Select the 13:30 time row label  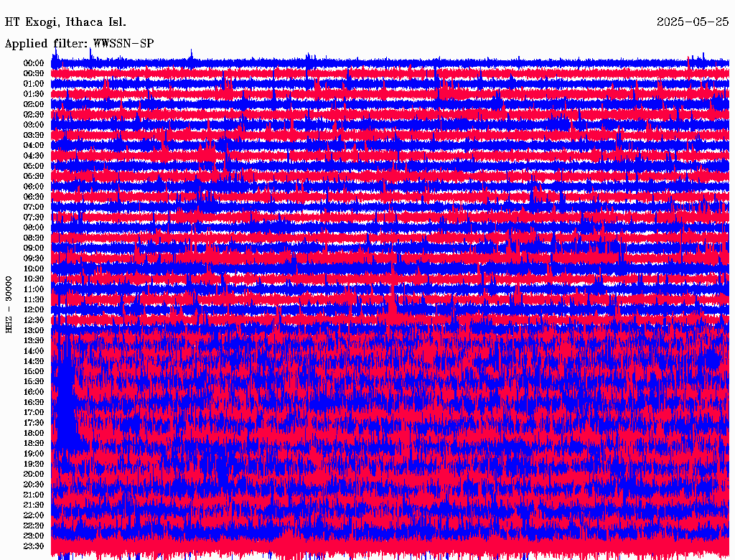click(x=34, y=341)
